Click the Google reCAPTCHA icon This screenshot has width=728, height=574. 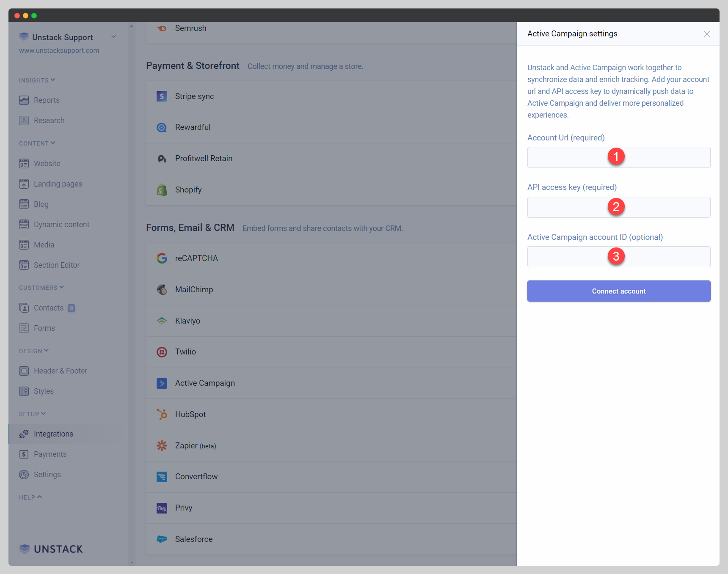(x=162, y=258)
